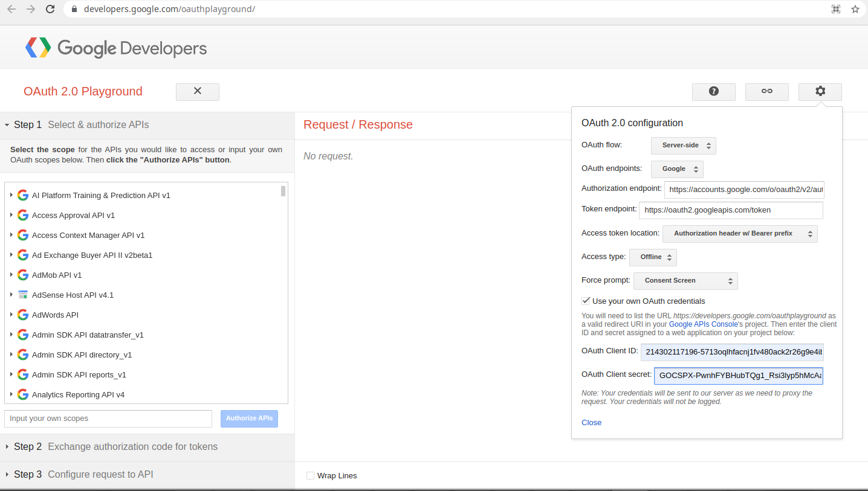Select Access Context Manager API v1
This screenshot has width=868, height=491.
point(88,235)
